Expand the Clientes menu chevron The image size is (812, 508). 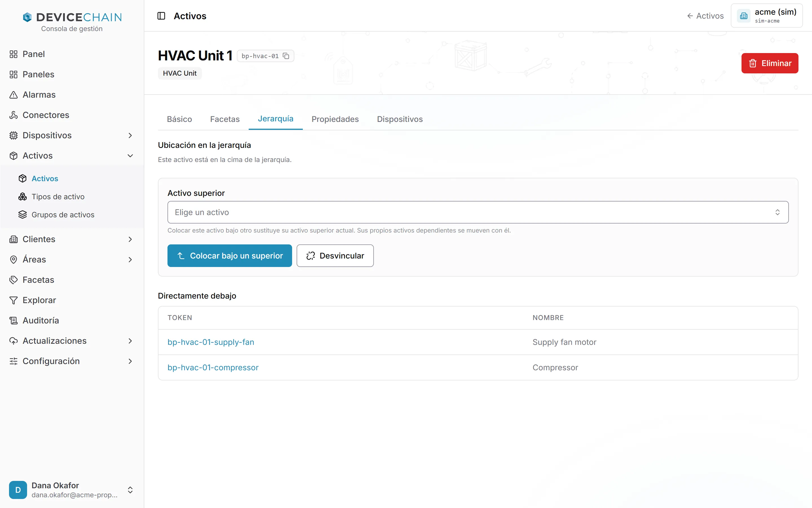click(x=131, y=239)
